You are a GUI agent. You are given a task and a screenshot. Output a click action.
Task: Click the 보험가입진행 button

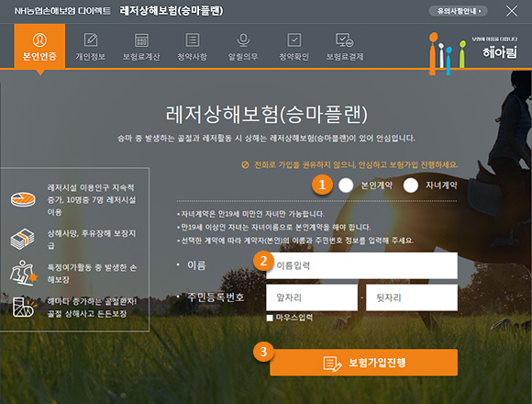click(x=364, y=363)
